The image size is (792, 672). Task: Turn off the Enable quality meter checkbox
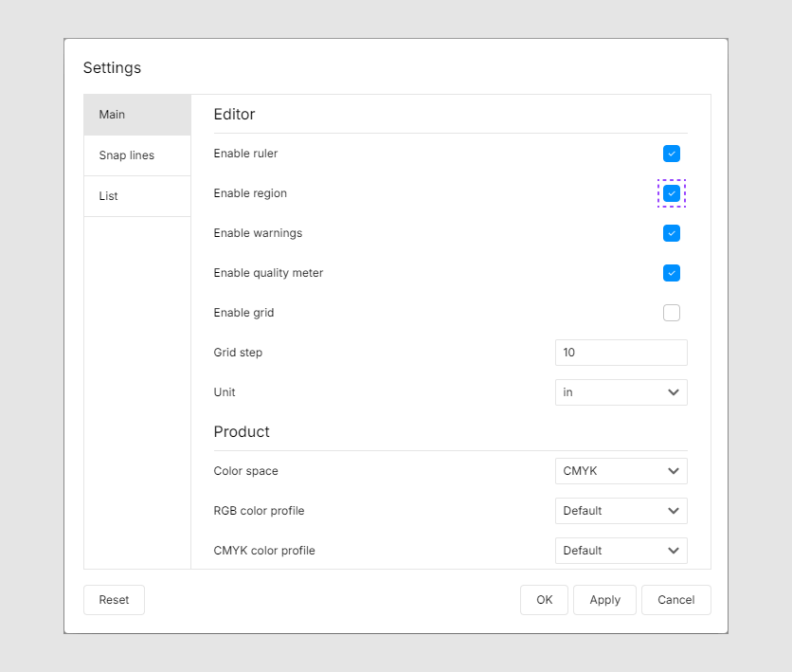coord(672,273)
